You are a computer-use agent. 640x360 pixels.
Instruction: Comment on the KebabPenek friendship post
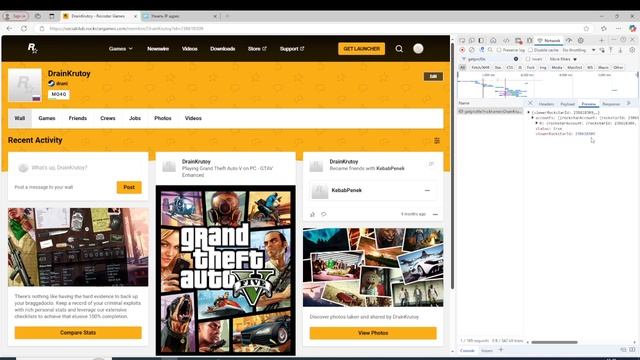[x=324, y=214]
